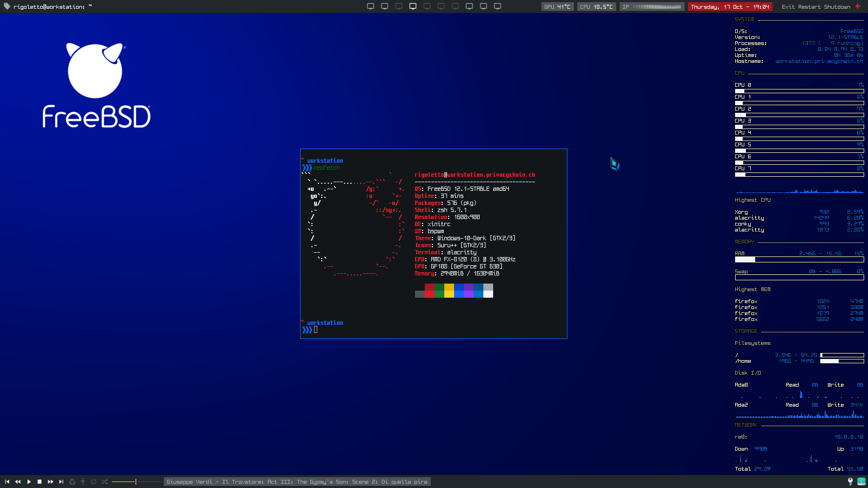
Task: Skip to the next track
Action: pos(61,481)
